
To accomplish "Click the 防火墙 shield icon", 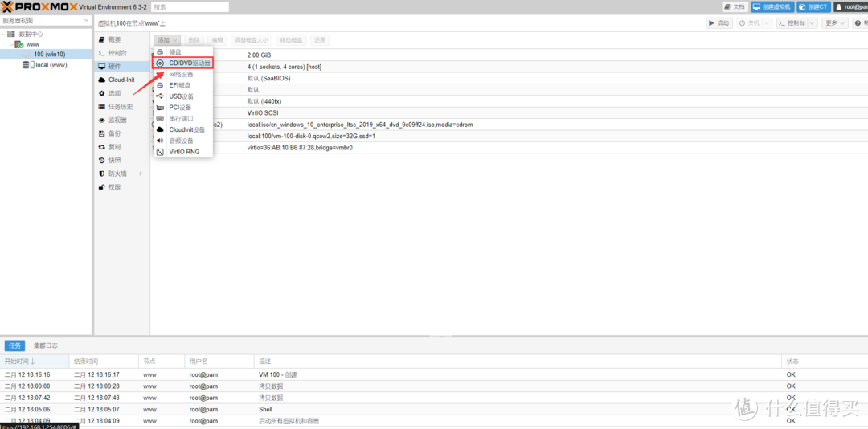I will click(x=101, y=174).
